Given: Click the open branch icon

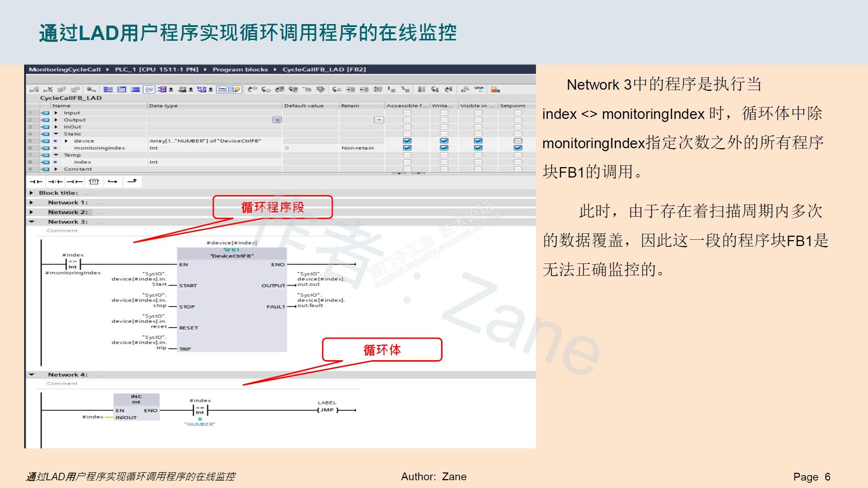Looking at the screenshot, I should point(113,182).
